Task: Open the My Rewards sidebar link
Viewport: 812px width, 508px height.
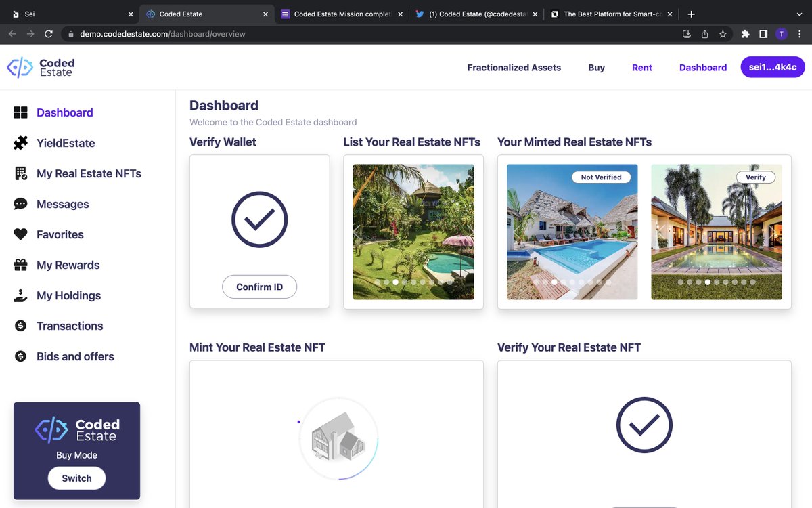Action: (68, 265)
